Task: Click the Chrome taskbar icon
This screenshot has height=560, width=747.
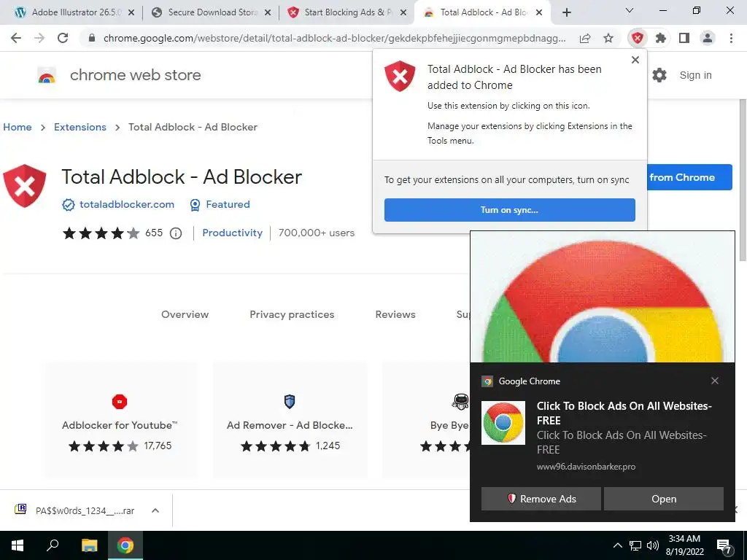Action: [125, 545]
